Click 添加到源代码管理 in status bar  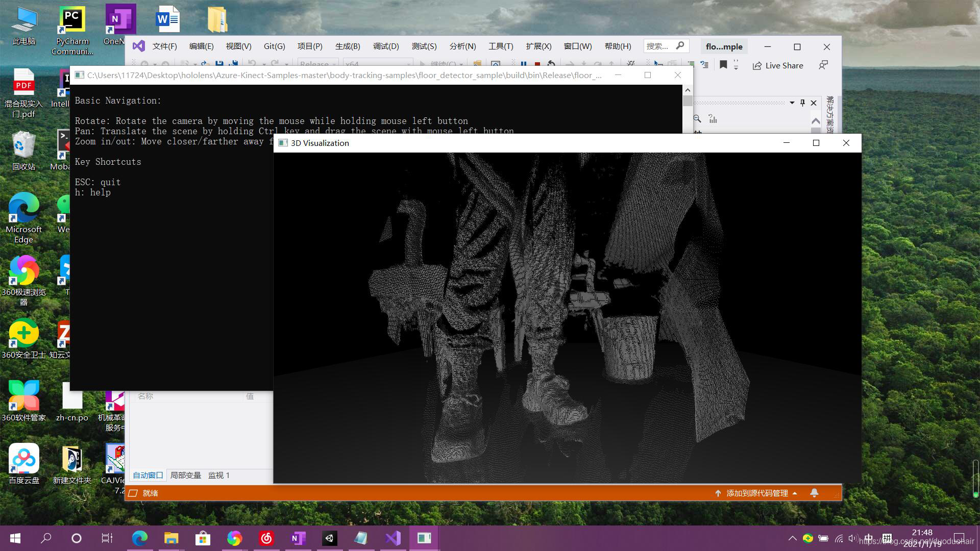[x=757, y=493]
